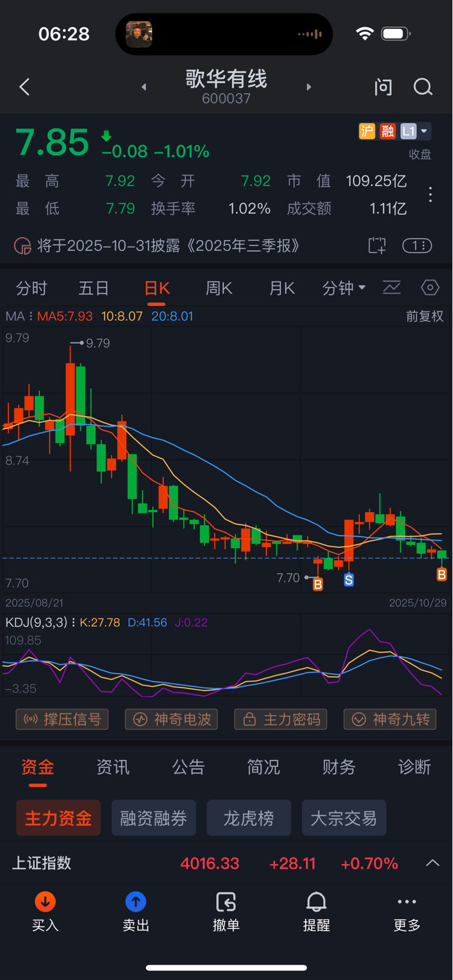This screenshot has width=453, height=980.
Task: Tap the blue S sell signal marker
Action: [349, 580]
